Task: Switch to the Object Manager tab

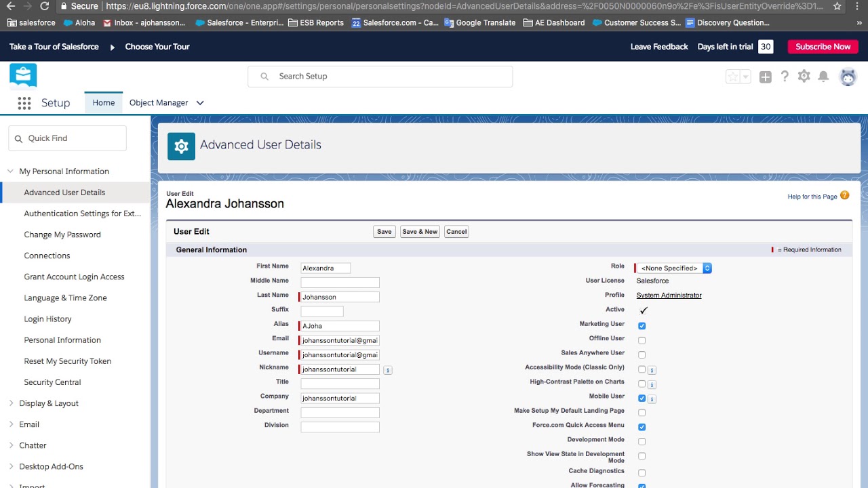Action: click(x=159, y=103)
